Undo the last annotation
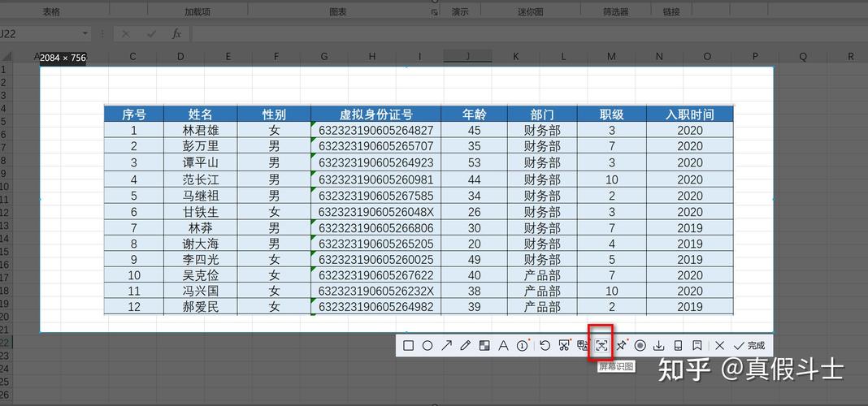This screenshot has height=406, width=868. tap(545, 346)
